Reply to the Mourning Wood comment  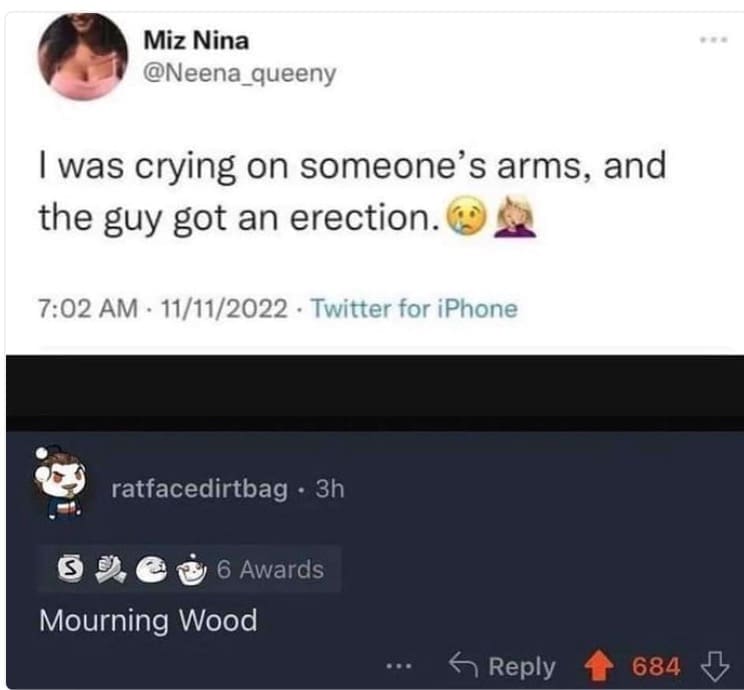(502, 666)
